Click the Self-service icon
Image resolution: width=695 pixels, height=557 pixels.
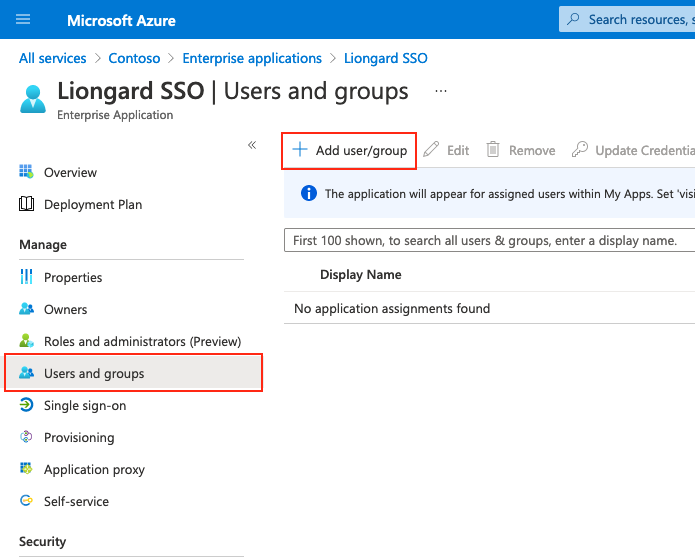[x=26, y=501]
